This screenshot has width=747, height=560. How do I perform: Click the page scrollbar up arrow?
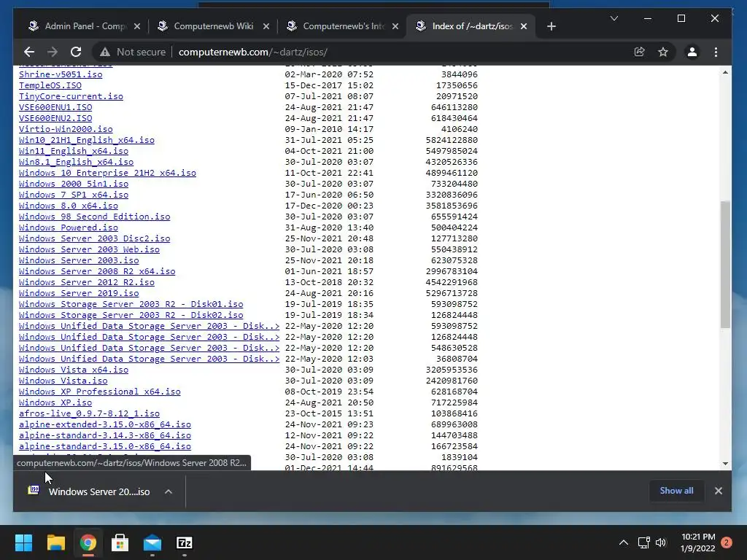pyautogui.click(x=725, y=72)
